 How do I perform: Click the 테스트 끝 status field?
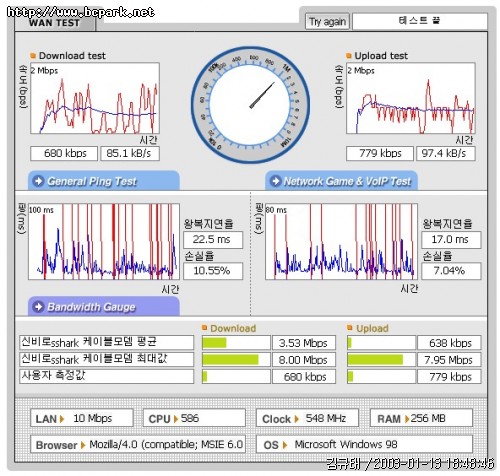(420, 21)
